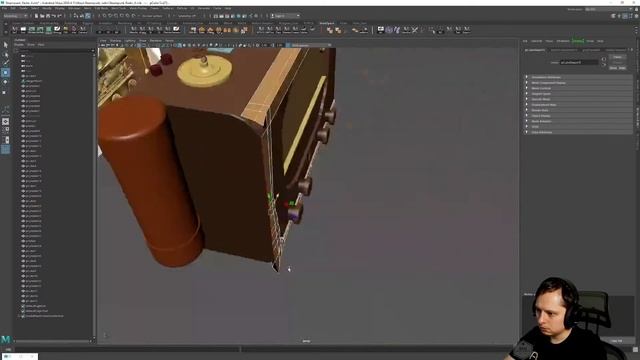Image resolution: width=640 pixels, height=360 pixels.
Task: Toggle the Outliner panel button in toolbox
Action: (5, 150)
